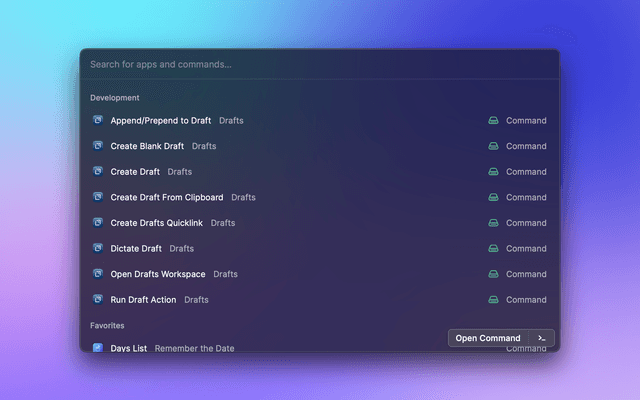Click Drafts icon next to Create Draft
640x400 pixels.
[98, 171]
